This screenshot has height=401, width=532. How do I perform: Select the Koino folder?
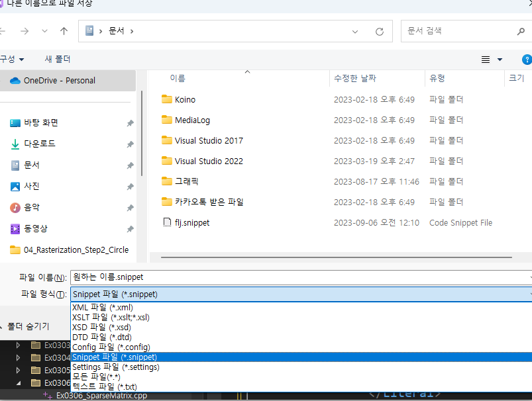click(185, 100)
